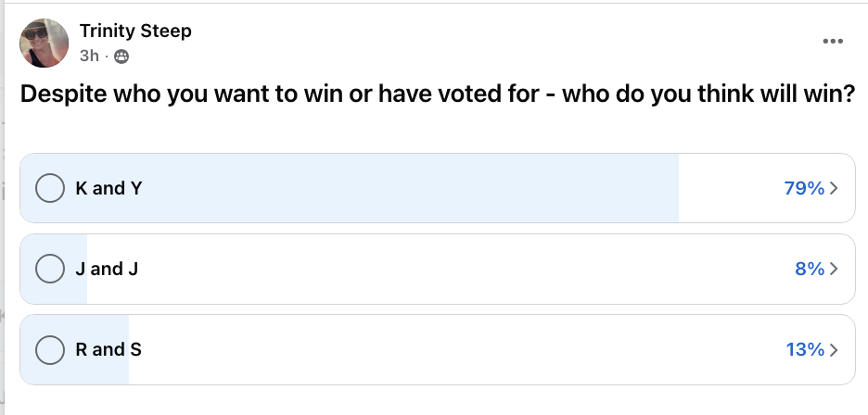This screenshot has width=868, height=415.
Task: Click the 8% vote percentage
Action: (x=809, y=269)
